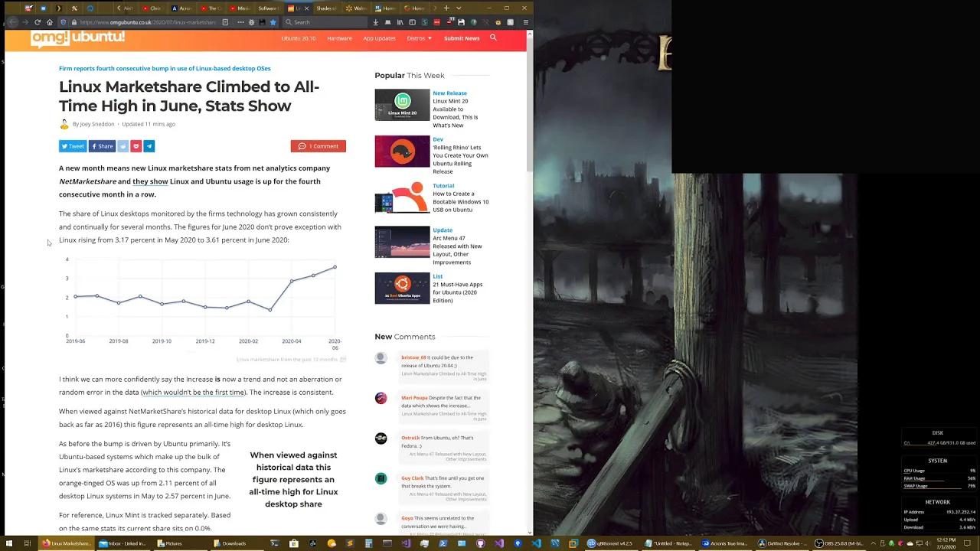
Task: Share the article via Reddit icon
Action: (x=122, y=146)
